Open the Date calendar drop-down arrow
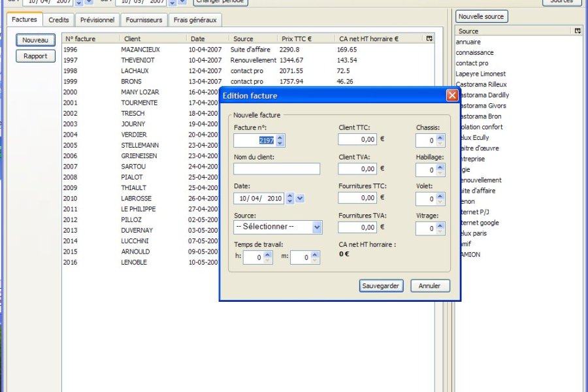Screen dimensions: 588x392 pos(300,198)
